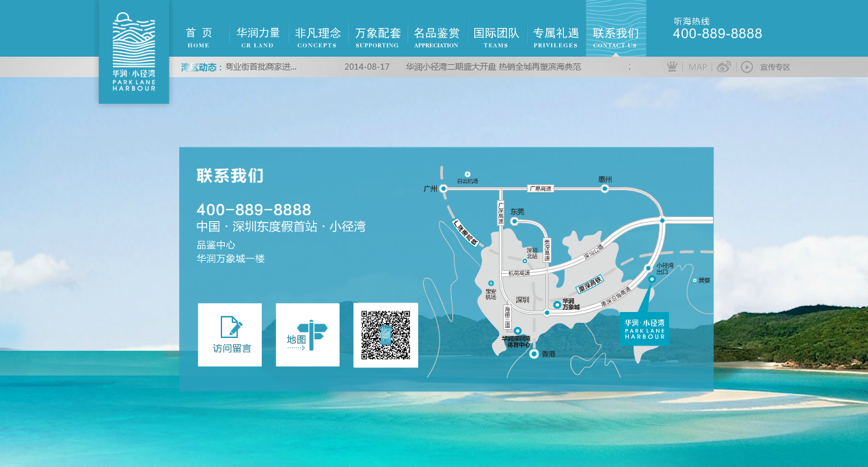Select the 小径湾出口 exit marker
868x467 pixels.
[x=649, y=269]
